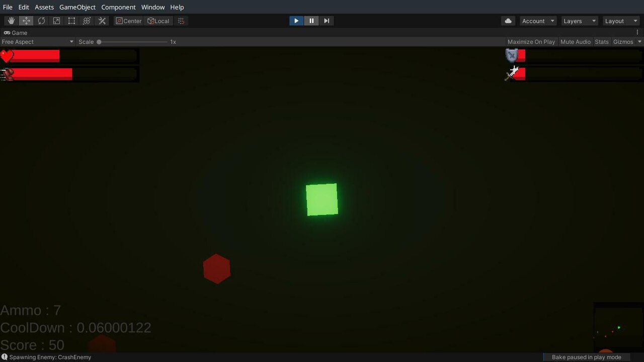This screenshot has width=644, height=362.
Task: Click the Scale slider handle
Action: click(x=99, y=42)
